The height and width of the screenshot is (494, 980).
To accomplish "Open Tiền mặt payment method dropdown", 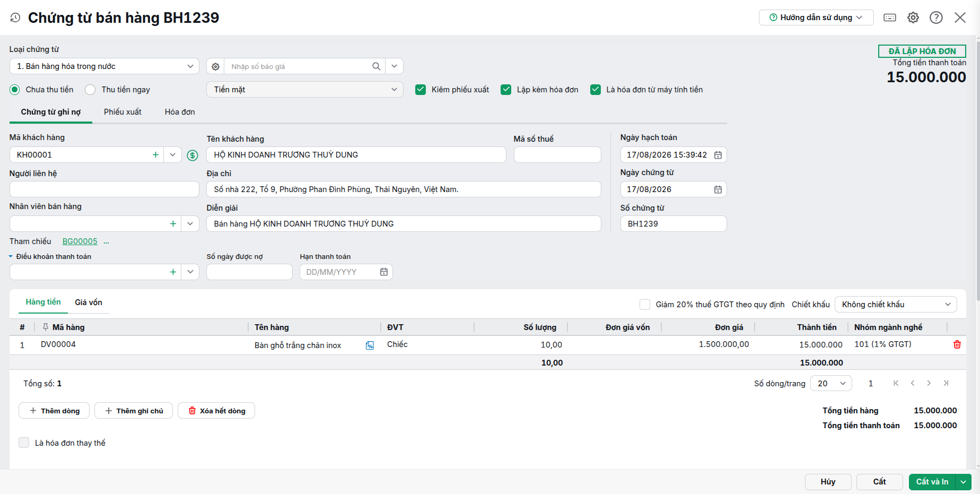I will [x=305, y=90].
